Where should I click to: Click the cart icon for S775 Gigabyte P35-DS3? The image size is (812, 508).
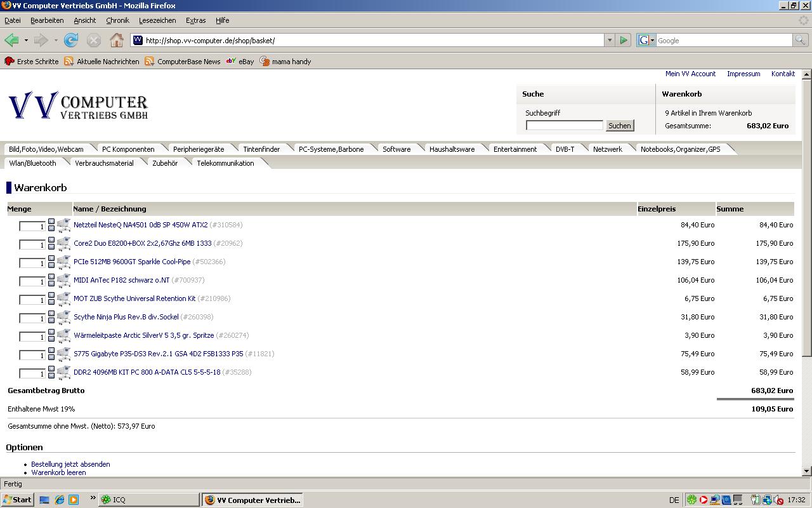63,354
